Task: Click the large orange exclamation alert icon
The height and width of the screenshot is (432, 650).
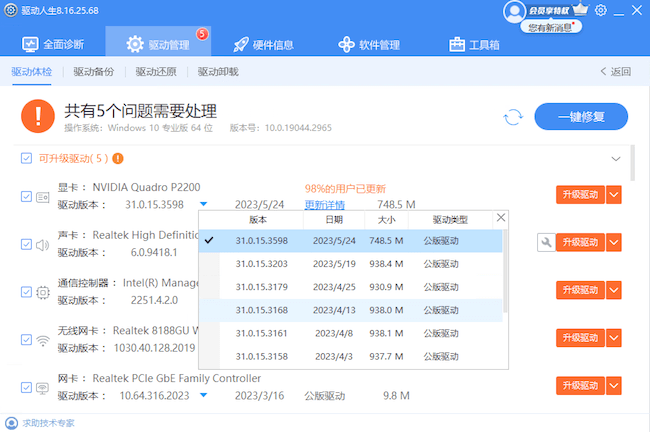Action: pos(38,116)
